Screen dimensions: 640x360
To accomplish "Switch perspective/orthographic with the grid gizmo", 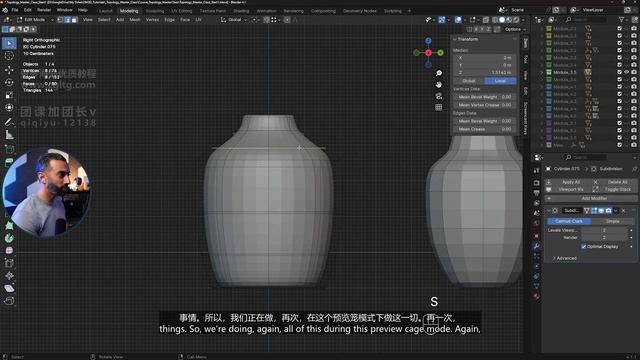I will click(x=438, y=107).
